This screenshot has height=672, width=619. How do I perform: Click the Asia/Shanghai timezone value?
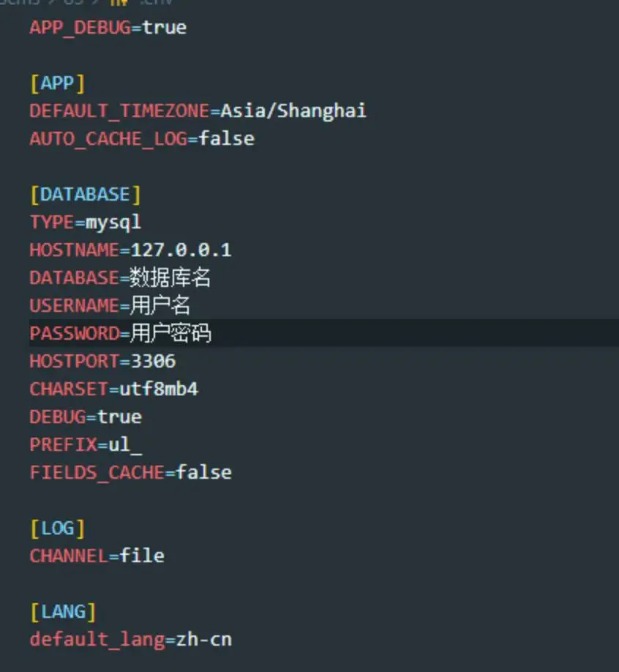point(293,111)
